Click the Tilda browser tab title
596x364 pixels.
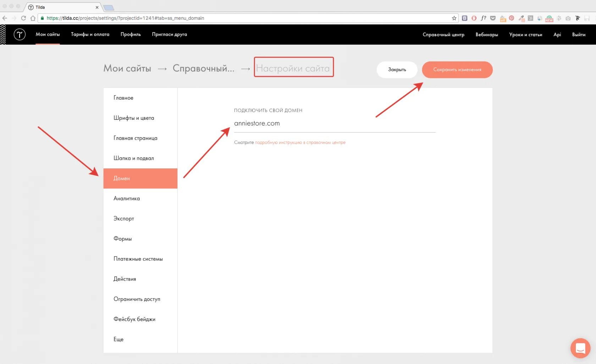pyautogui.click(x=40, y=7)
